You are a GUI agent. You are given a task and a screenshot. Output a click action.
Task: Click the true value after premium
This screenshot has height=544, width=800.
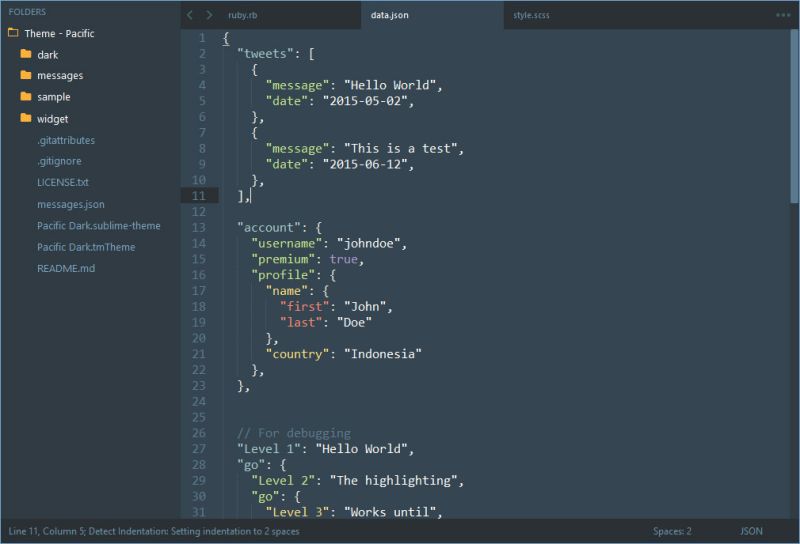pyautogui.click(x=343, y=259)
